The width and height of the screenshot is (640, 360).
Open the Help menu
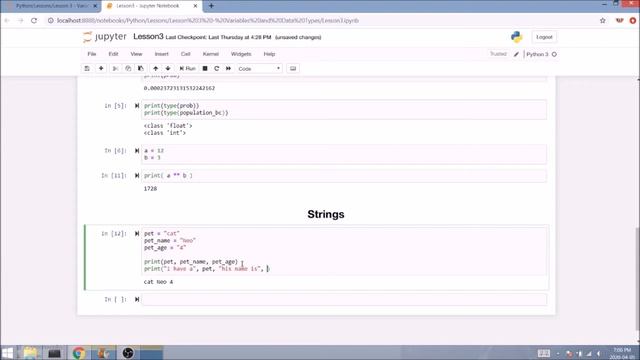(269, 54)
